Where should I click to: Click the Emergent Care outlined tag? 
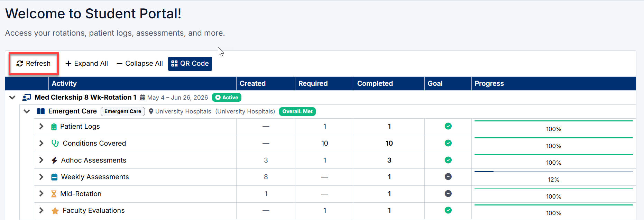[123, 111]
